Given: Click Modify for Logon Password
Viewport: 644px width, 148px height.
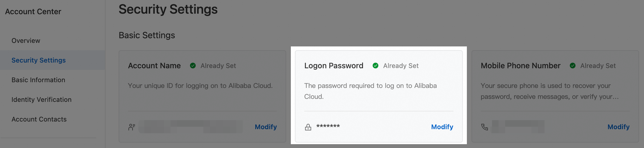Looking at the screenshot, I should pyautogui.click(x=442, y=127).
